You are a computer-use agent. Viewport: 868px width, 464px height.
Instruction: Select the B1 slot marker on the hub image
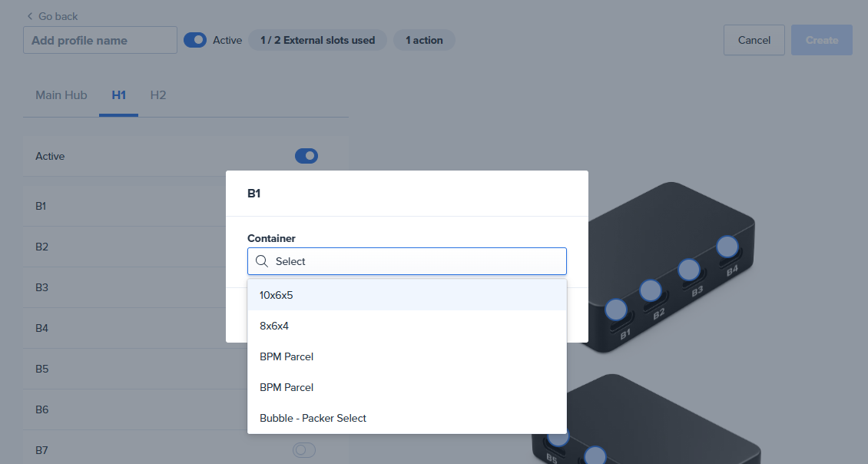click(x=616, y=310)
